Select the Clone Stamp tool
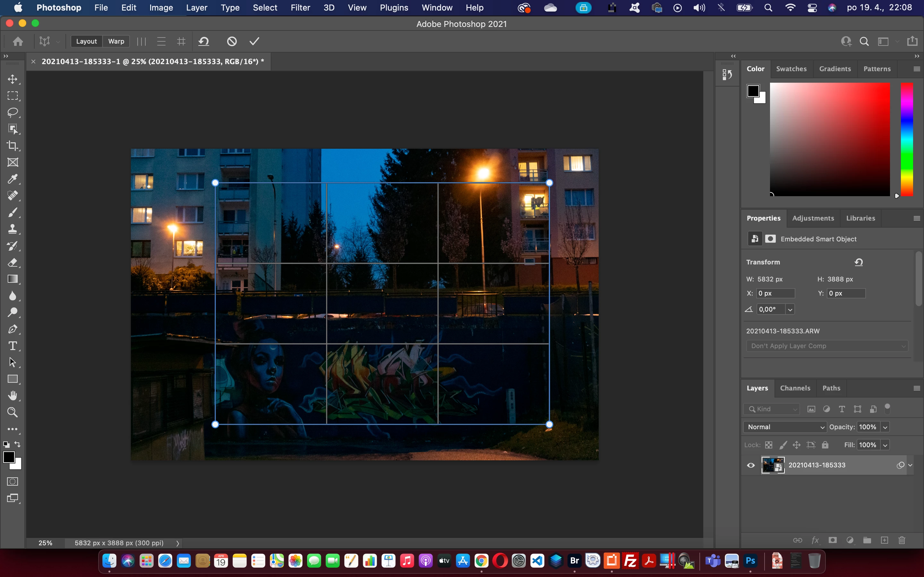 point(13,229)
